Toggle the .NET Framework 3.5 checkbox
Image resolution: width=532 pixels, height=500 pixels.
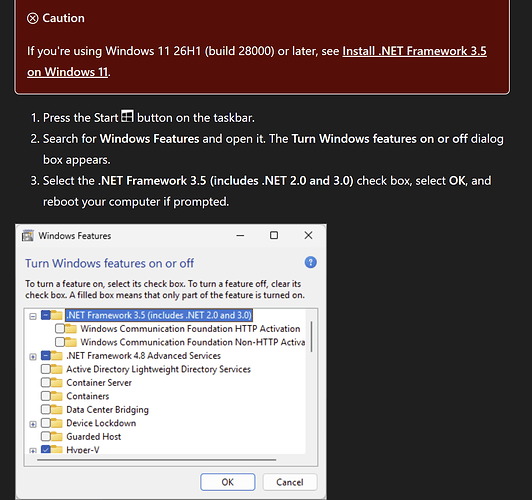coord(46,315)
